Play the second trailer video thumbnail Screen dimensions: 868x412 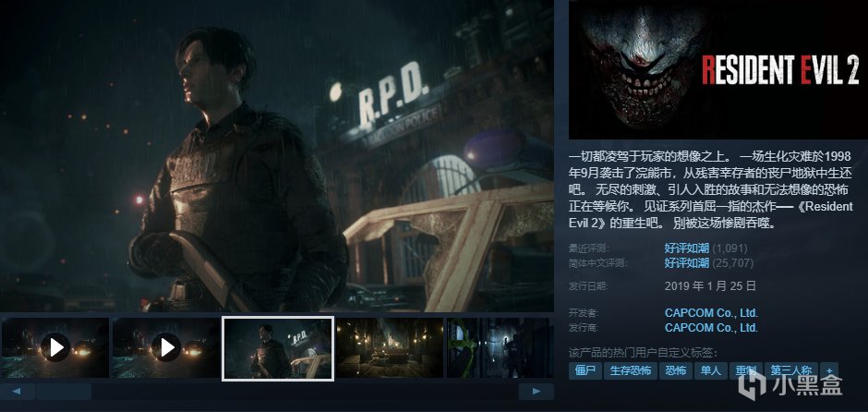click(166, 347)
